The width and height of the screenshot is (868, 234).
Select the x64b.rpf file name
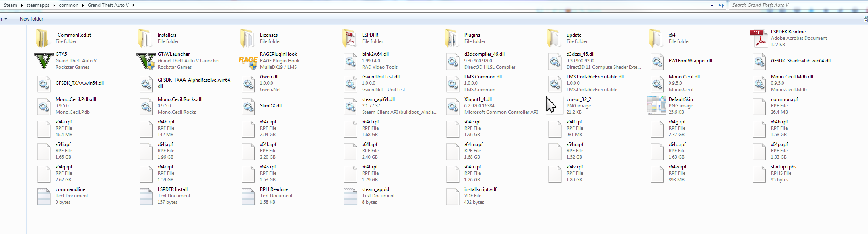pos(166,122)
